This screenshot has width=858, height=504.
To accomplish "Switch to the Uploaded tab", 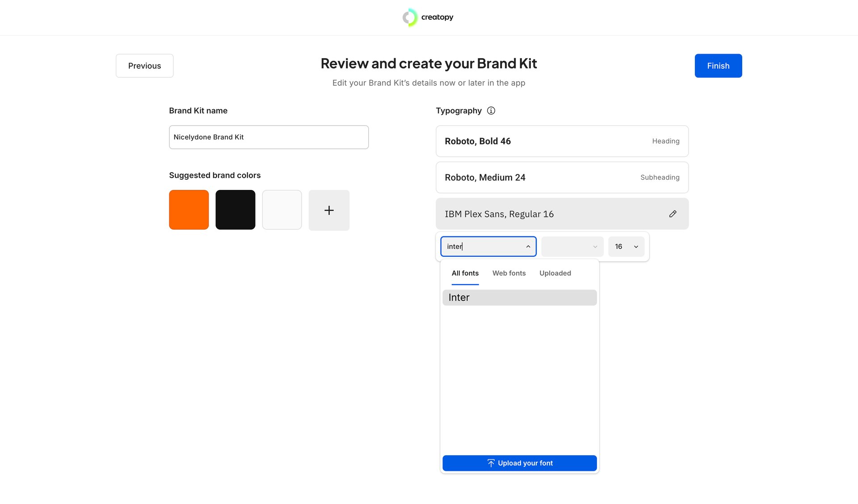I will (x=555, y=273).
